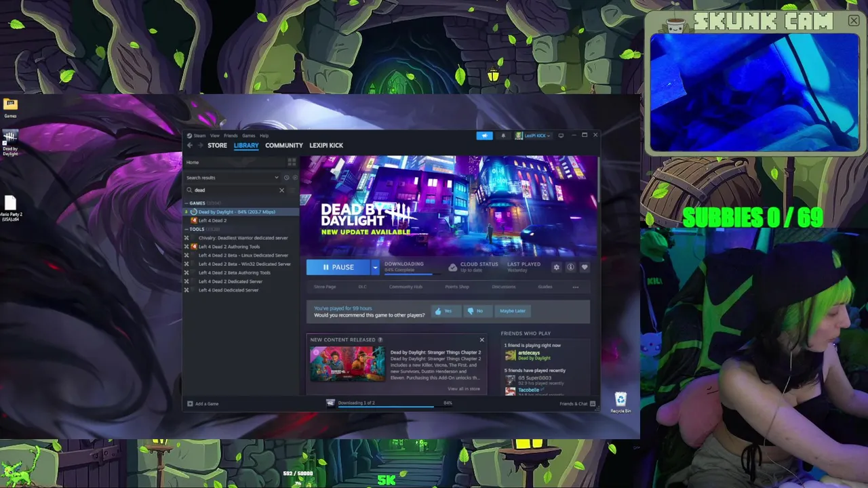Viewport: 868px width, 488px height.
Task: Open the game info icon
Action: [570, 267]
